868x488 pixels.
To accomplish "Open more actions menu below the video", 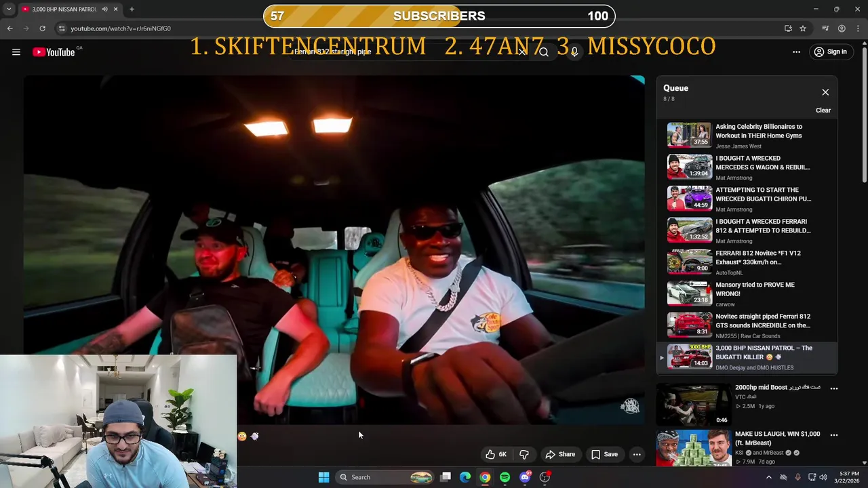I will [x=637, y=454].
